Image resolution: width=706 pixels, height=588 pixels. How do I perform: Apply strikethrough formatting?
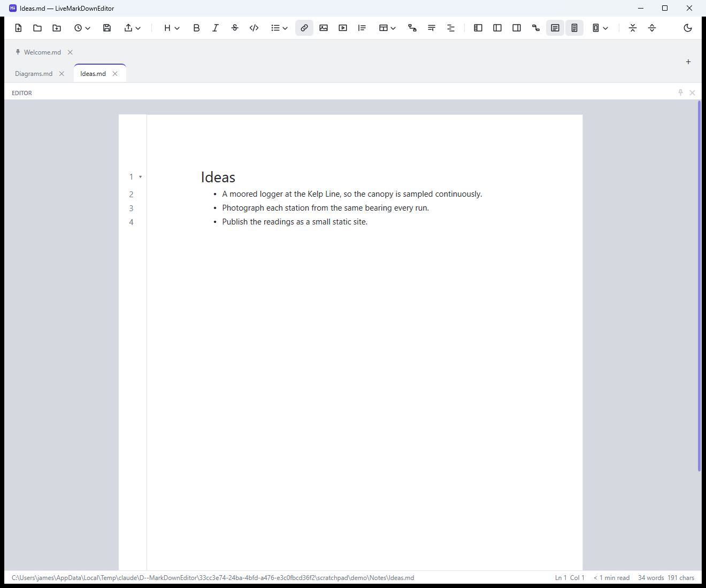pyautogui.click(x=235, y=28)
